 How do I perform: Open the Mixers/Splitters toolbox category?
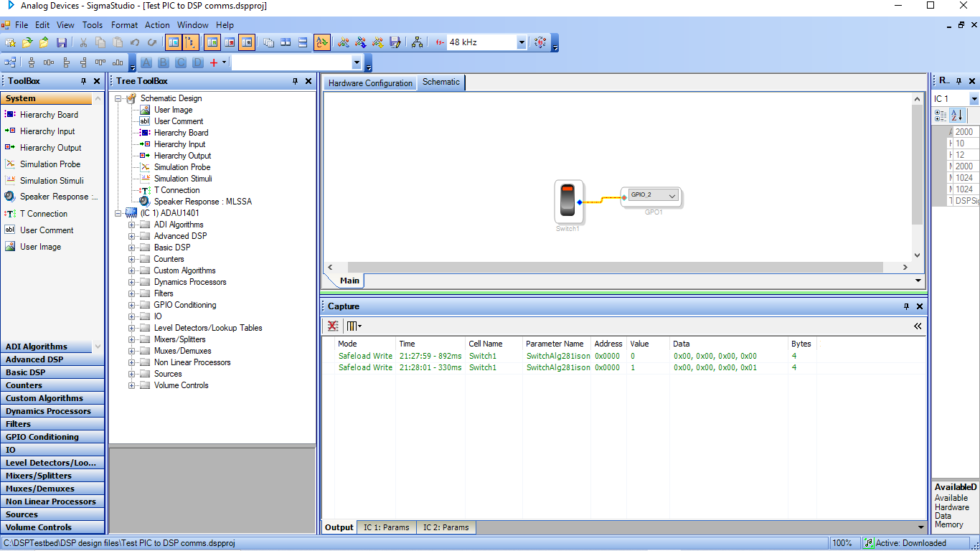click(52, 476)
